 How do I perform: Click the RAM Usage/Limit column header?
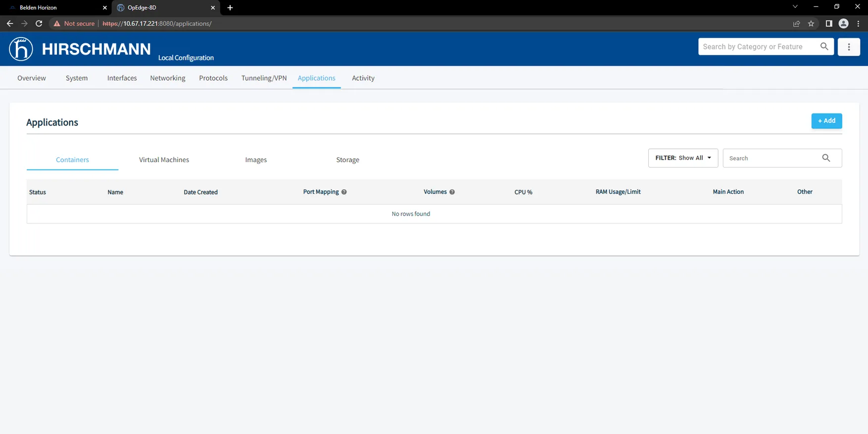pyautogui.click(x=618, y=192)
